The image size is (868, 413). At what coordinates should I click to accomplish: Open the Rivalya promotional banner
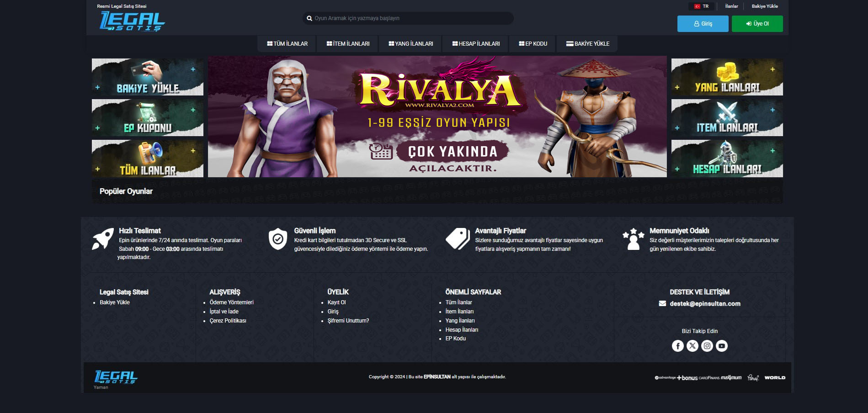437,116
